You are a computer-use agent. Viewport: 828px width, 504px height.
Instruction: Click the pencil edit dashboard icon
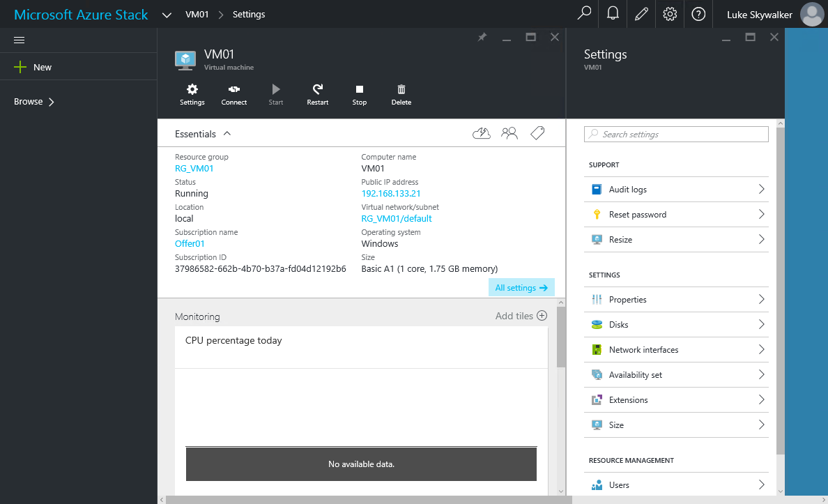(641, 14)
